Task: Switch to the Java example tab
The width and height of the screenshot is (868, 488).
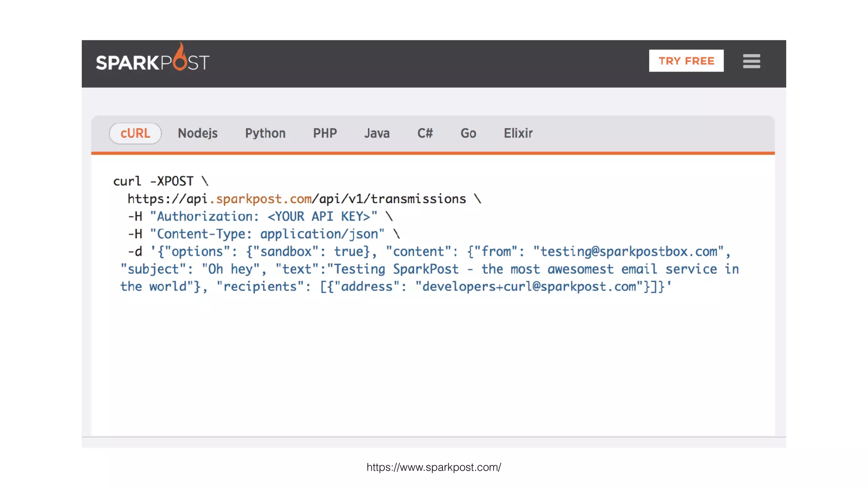Action: click(x=377, y=133)
